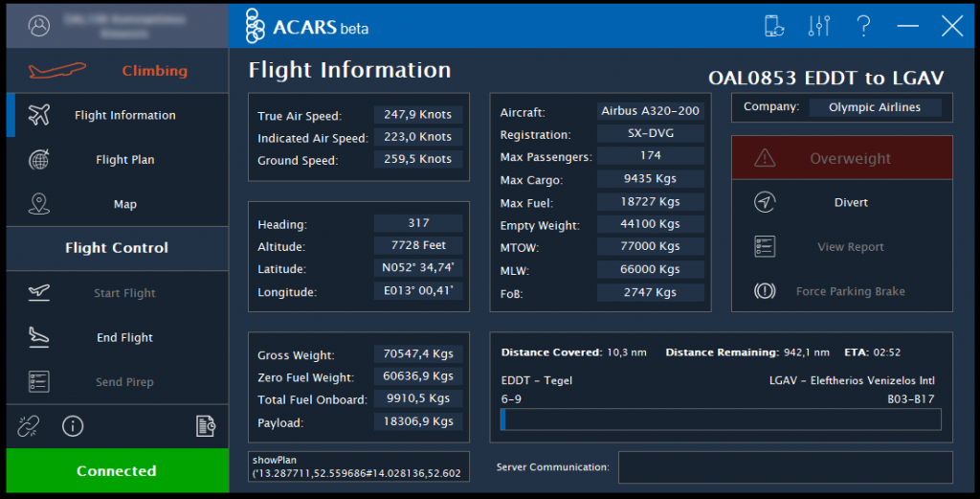Click the Zero Fuel Weight value 60636,9 Kgs

coord(418,375)
